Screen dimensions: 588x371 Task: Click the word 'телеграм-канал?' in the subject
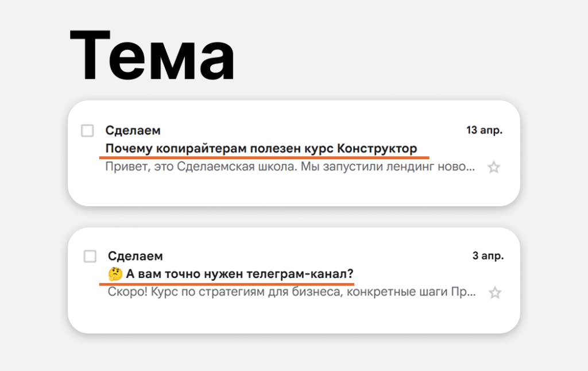[x=300, y=274]
